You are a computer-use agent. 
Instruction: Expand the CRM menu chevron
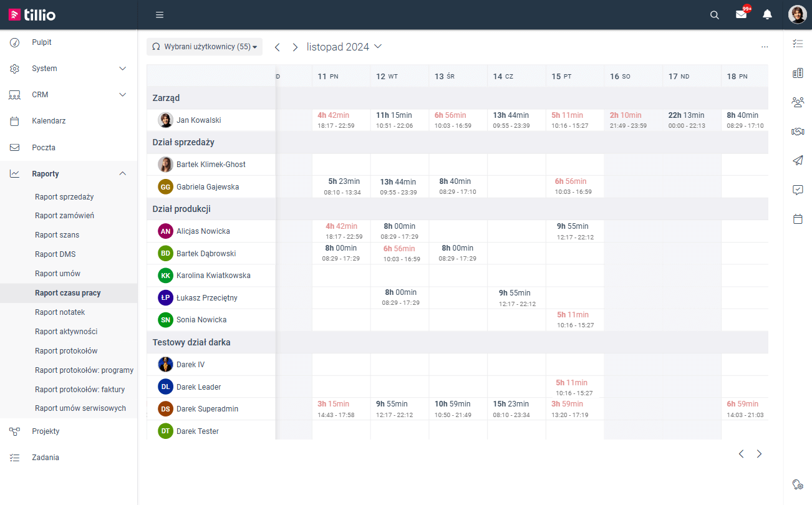tap(122, 95)
